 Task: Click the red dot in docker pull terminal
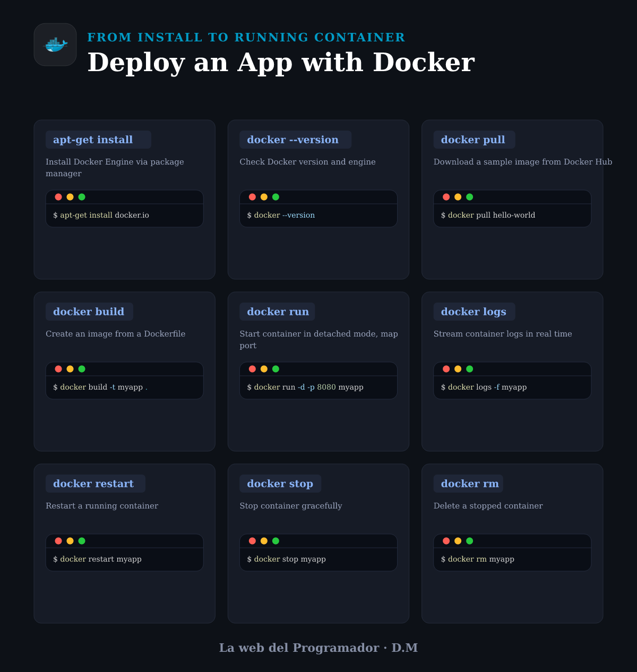[446, 197]
